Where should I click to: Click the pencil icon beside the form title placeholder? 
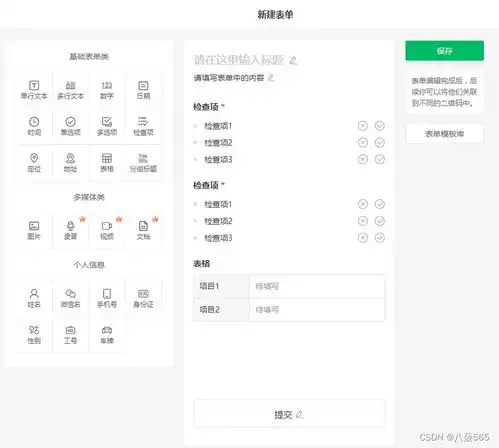pos(293,60)
